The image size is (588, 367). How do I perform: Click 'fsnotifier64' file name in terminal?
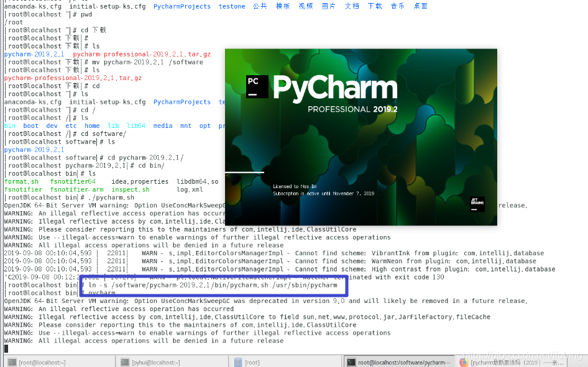point(73,181)
